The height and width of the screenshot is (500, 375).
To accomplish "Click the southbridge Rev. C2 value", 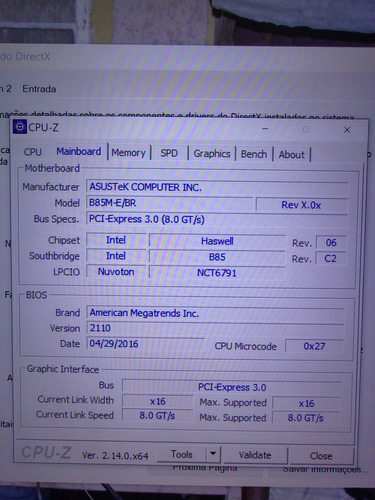I will (x=330, y=258).
